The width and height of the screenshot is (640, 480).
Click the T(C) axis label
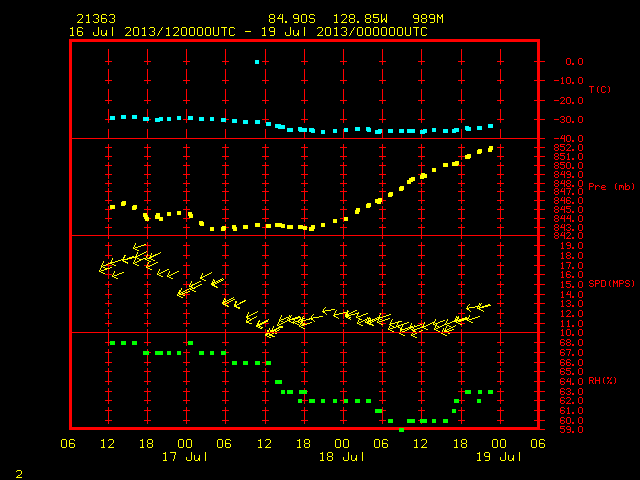coord(600,89)
